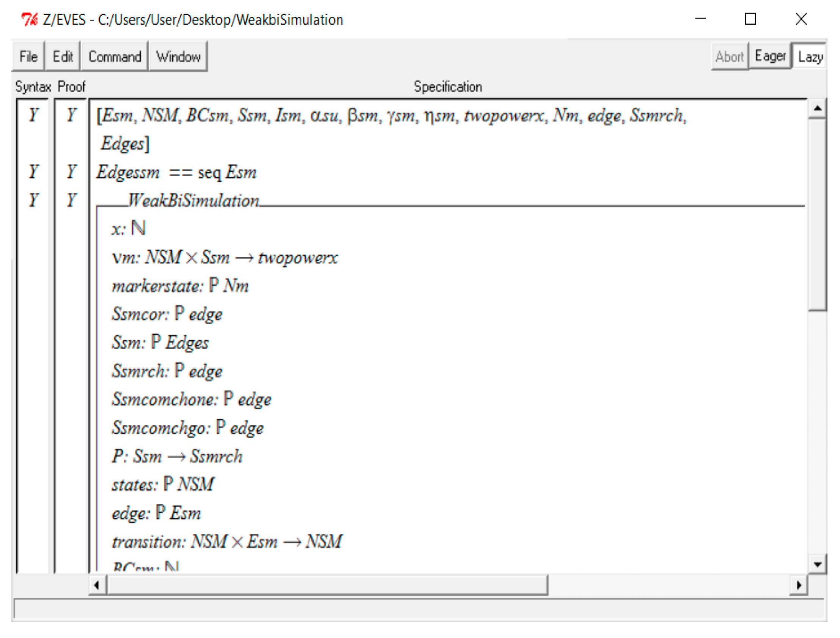Click the vertical scrollbar thumb
This screenshot has height=638, width=840.
(x=817, y=215)
